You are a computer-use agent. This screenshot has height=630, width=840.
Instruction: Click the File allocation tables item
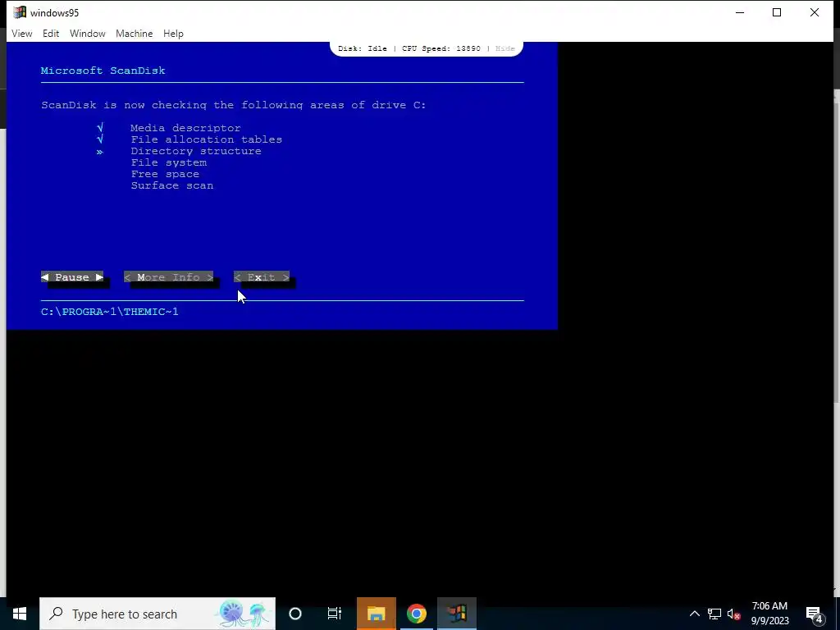(x=206, y=139)
